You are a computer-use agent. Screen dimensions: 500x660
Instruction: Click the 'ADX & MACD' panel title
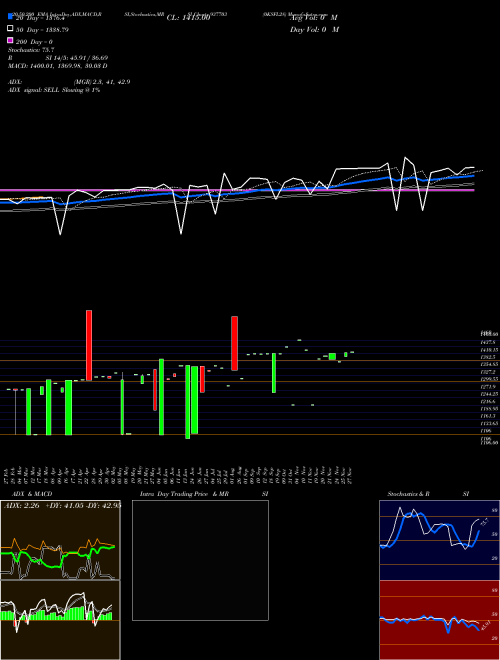click(x=32, y=494)
